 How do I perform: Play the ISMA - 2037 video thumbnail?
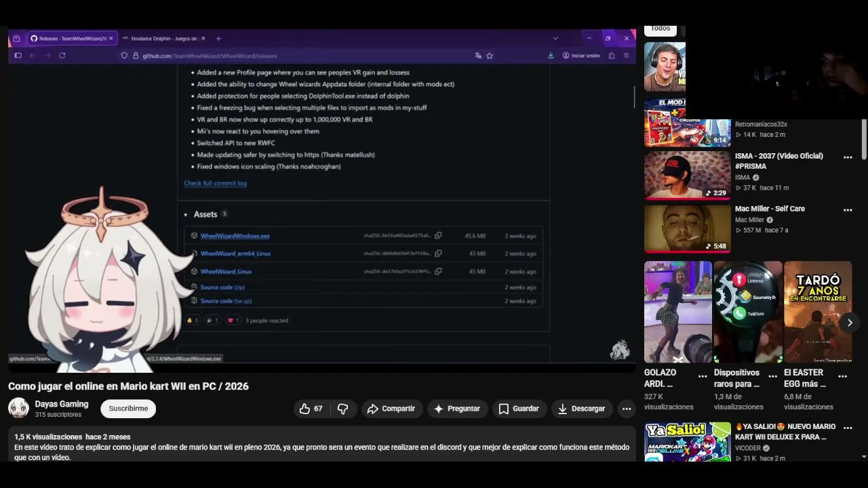tap(687, 175)
